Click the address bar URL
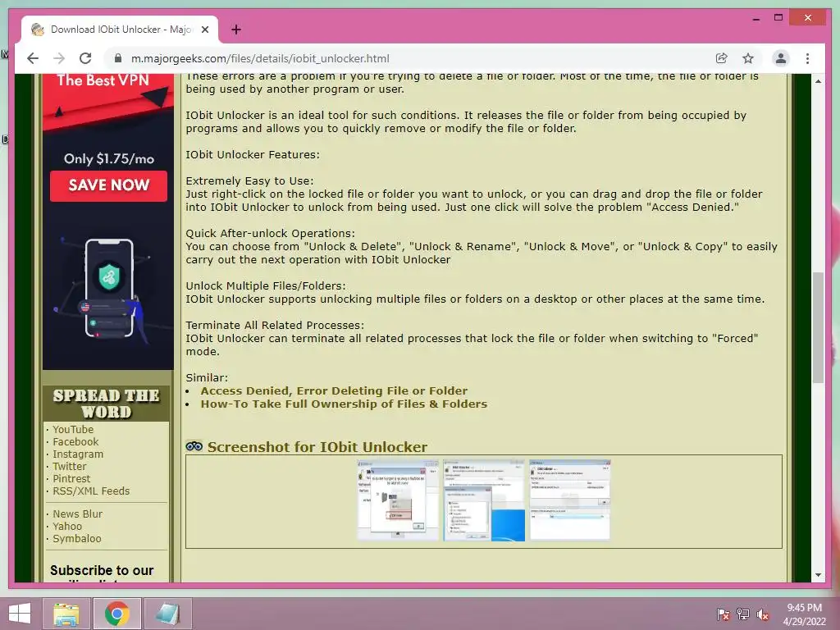 tap(260, 58)
